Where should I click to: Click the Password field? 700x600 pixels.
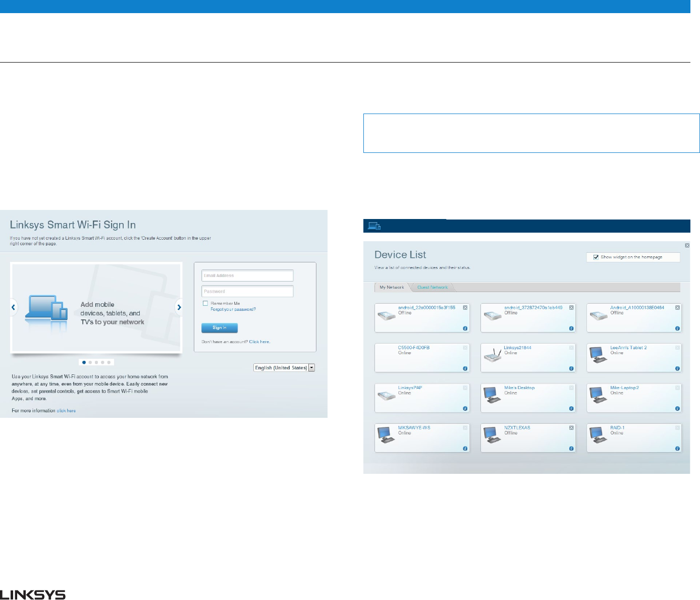point(247,291)
